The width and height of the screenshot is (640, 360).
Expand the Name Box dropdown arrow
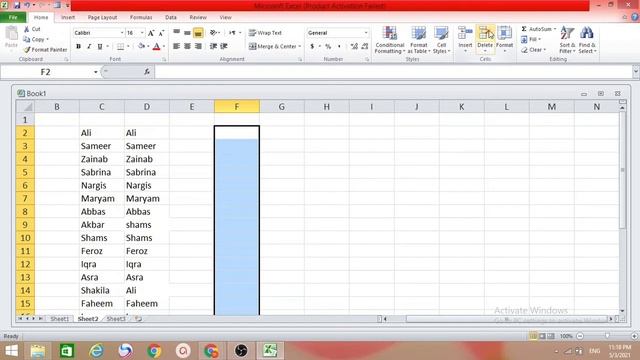coord(96,72)
